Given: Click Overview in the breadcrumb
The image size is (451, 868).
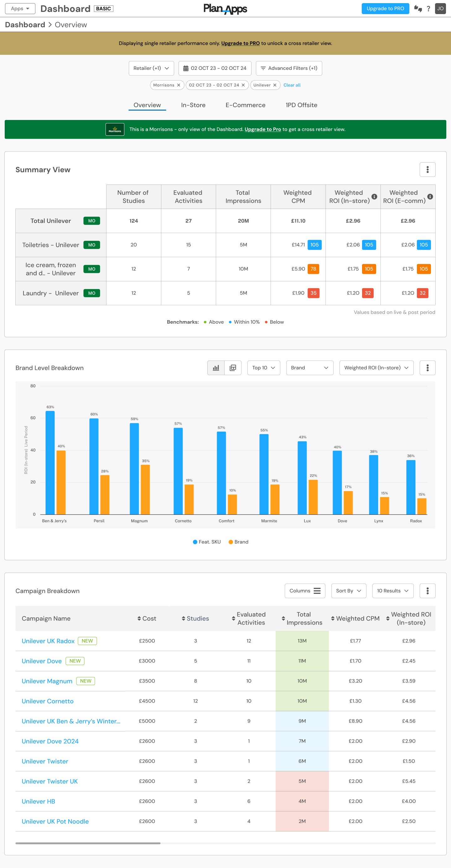Looking at the screenshot, I should point(71,25).
